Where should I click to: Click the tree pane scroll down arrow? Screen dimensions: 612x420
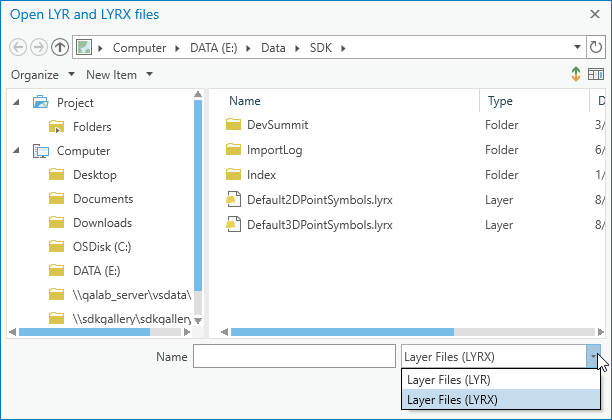coord(198,320)
